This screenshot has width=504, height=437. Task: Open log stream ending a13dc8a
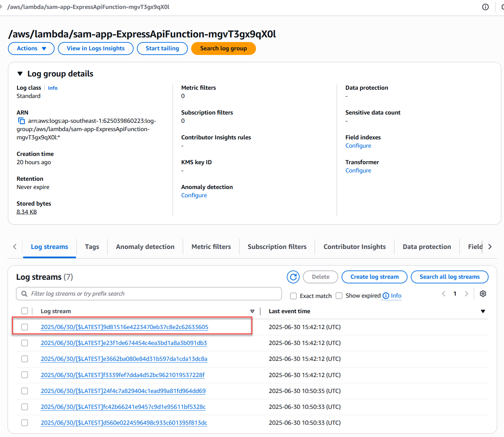[x=124, y=359]
